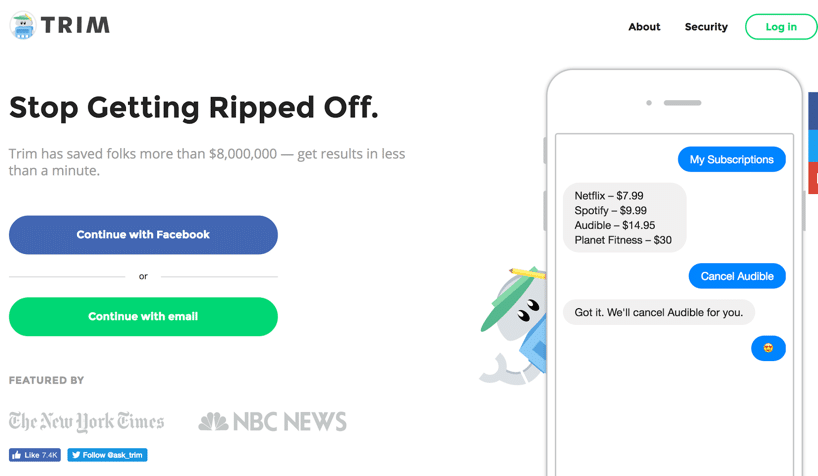Click the blue Facebook share side tab
The height and width of the screenshot is (476, 818).
(x=813, y=111)
